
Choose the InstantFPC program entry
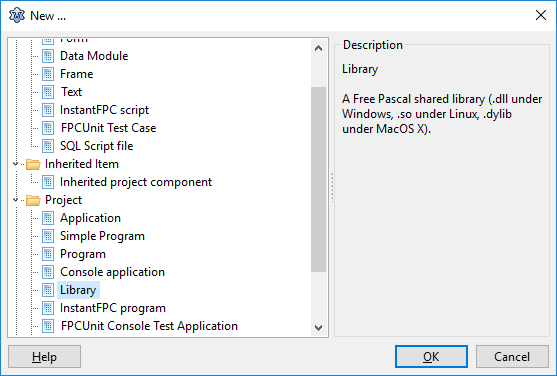(x=113, y=308)
